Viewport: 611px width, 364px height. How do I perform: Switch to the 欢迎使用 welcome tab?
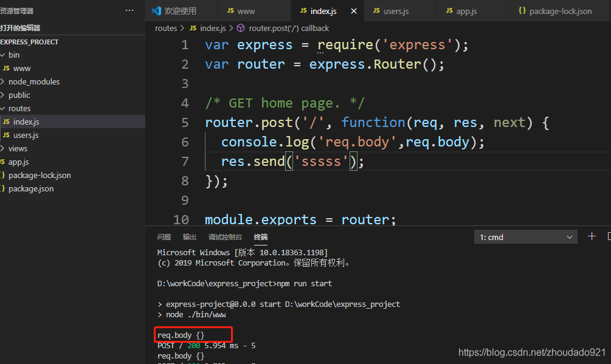pyautogui.click(x=180, y=11)
